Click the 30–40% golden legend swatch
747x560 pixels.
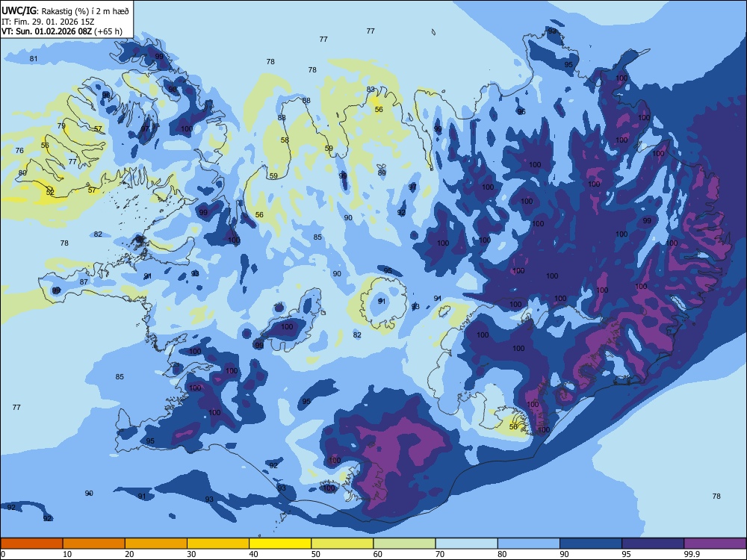pyautogui.click(x=218, y=544)
